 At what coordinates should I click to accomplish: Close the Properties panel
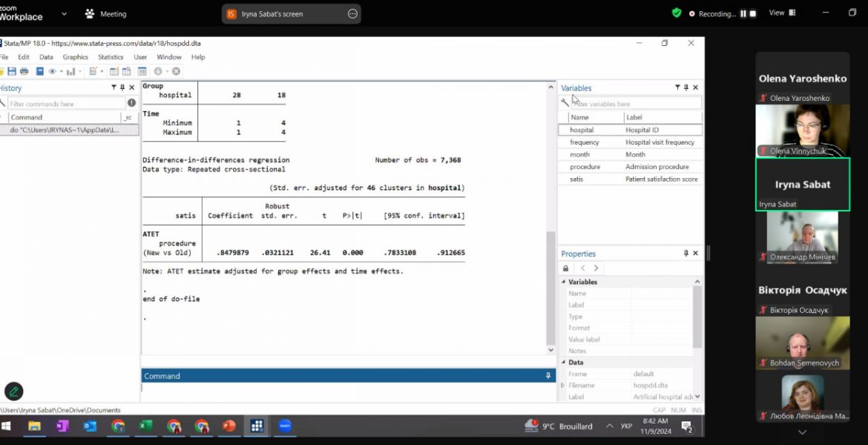point(696,253)
